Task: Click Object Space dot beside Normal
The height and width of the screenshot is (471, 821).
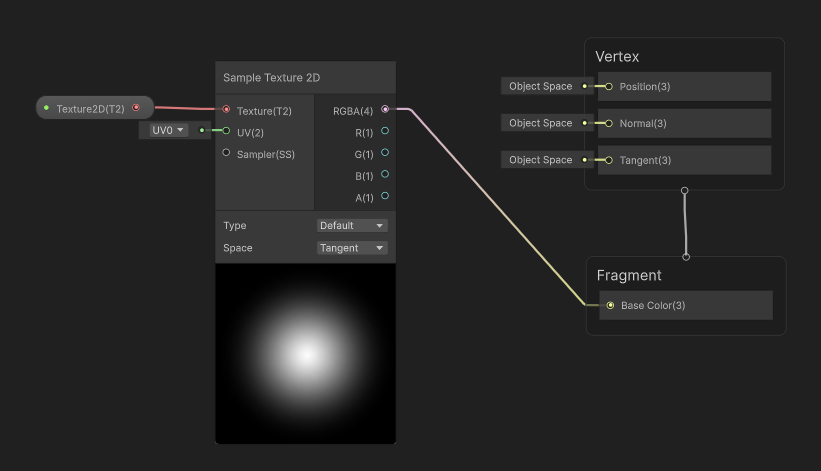Action: click(x=584, y=123)
